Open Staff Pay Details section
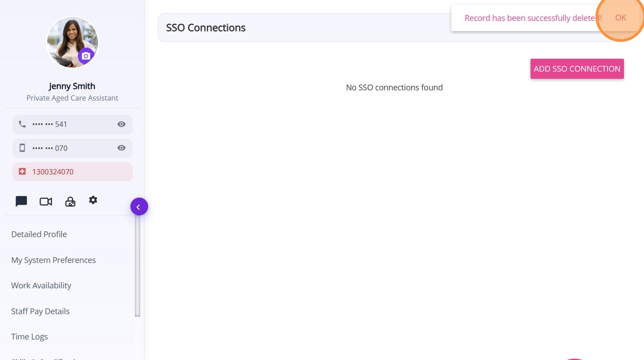 tap(40, 311)
